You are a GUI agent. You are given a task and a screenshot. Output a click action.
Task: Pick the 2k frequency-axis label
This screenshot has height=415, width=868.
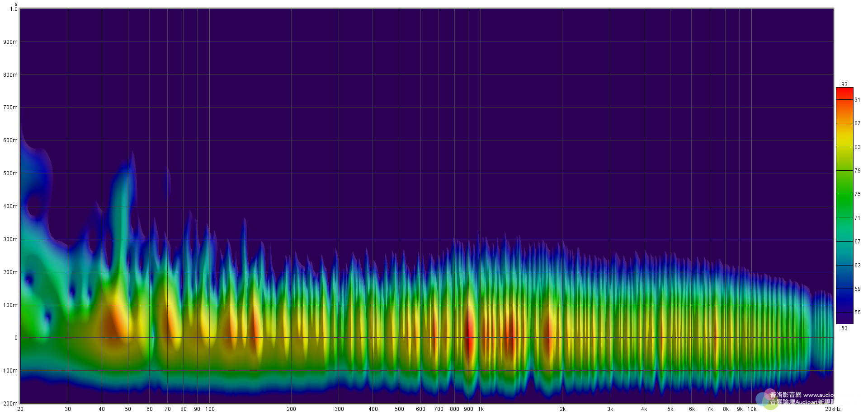coord(563,409)
